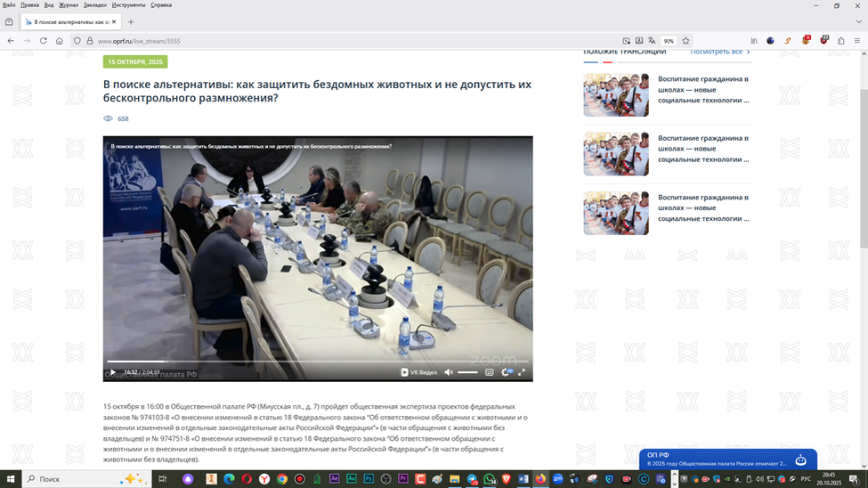Open first 'Воспитание гражданина в школах' broadcast title
The width and height of the screenshot is (868, 488).
click(x=703, y=90)
